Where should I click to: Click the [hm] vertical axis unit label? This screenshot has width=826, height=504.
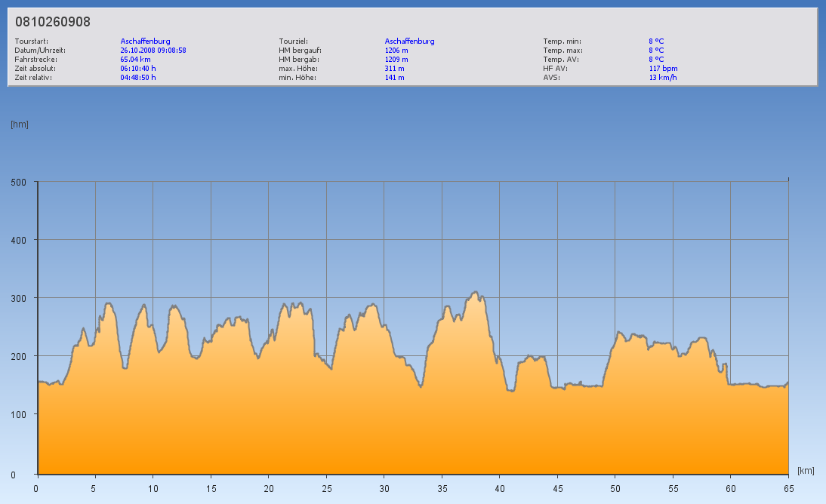[x=20, y=124]
